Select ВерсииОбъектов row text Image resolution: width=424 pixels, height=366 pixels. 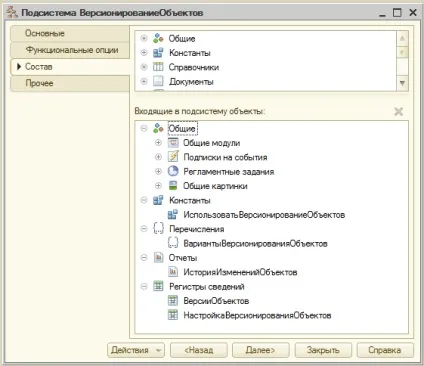tap(216, 301)
